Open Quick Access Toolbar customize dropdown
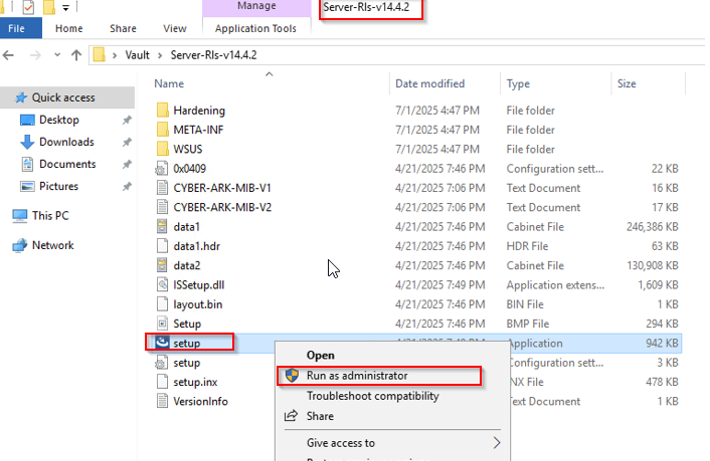Image resolution: width=710 pixels, height=461 pixels. pyautogui.click(x=66, y=7)
